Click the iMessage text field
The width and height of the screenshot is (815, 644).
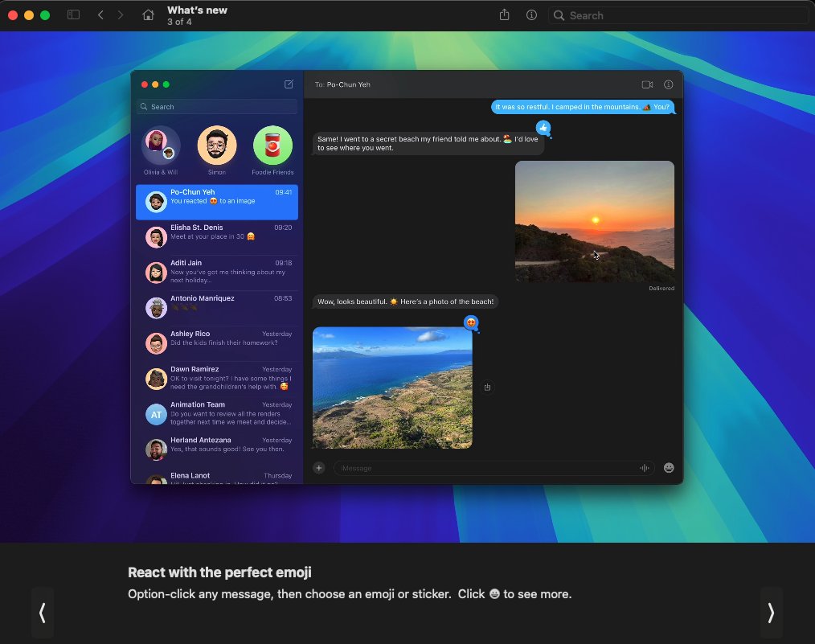click(x=494, y=468)
